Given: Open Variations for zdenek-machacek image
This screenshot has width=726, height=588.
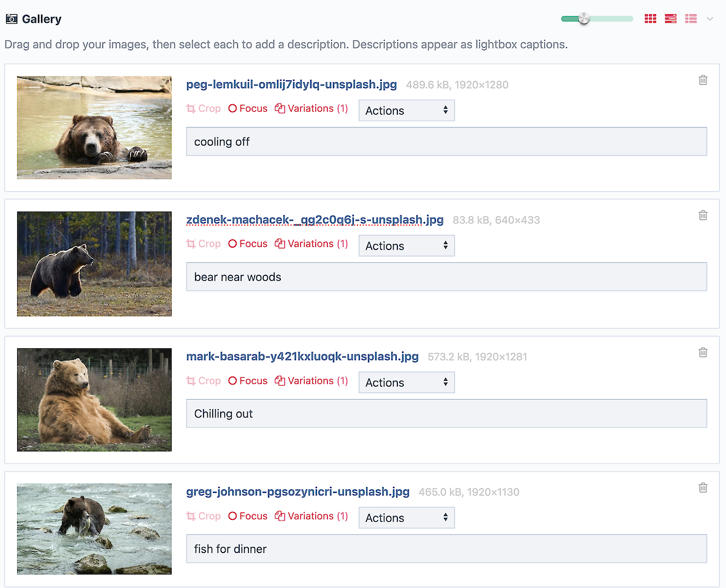Looking at the screenshot, I should click(x=311, y=243).
